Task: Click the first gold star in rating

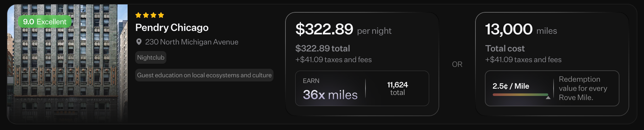Action: pyautogui.click(x=138, y=15)
